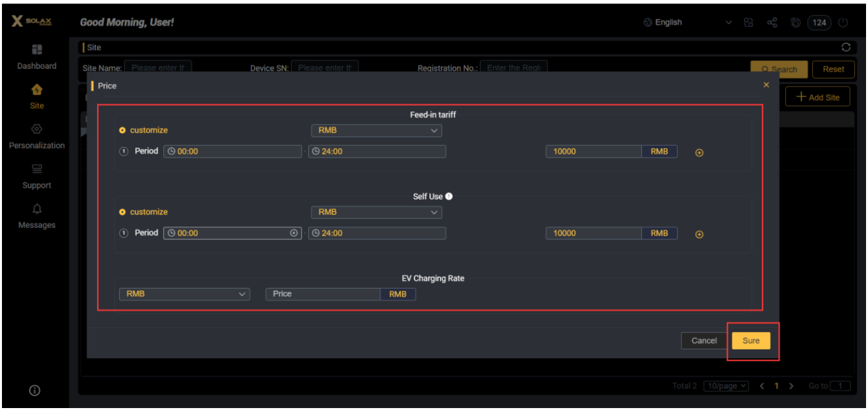
Task: Close the Price dialog with X
Action: click(766, 85)
